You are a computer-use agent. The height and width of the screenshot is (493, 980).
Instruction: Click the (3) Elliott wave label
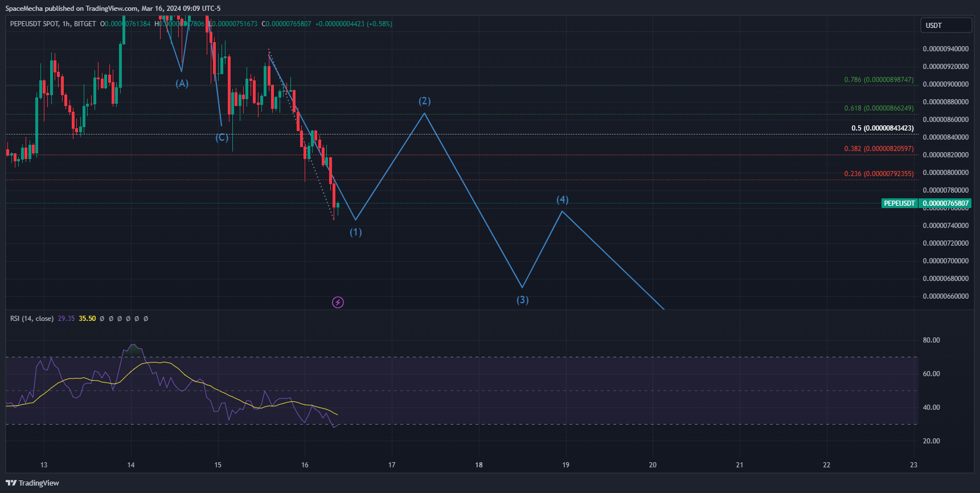[522, 300]
